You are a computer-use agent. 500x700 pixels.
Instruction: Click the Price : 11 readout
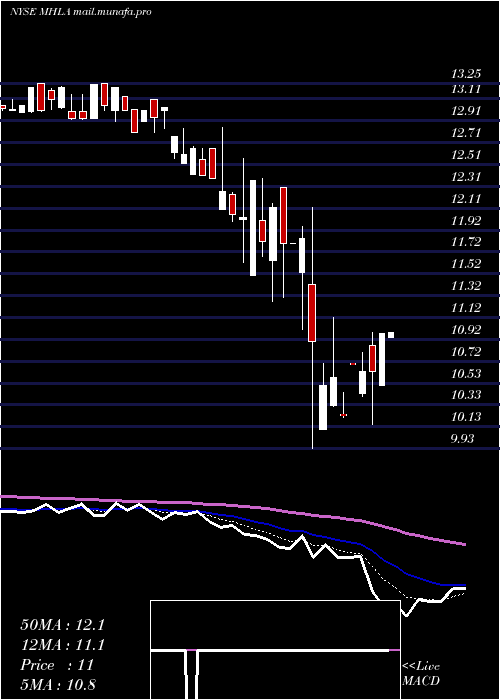(57, 665)
